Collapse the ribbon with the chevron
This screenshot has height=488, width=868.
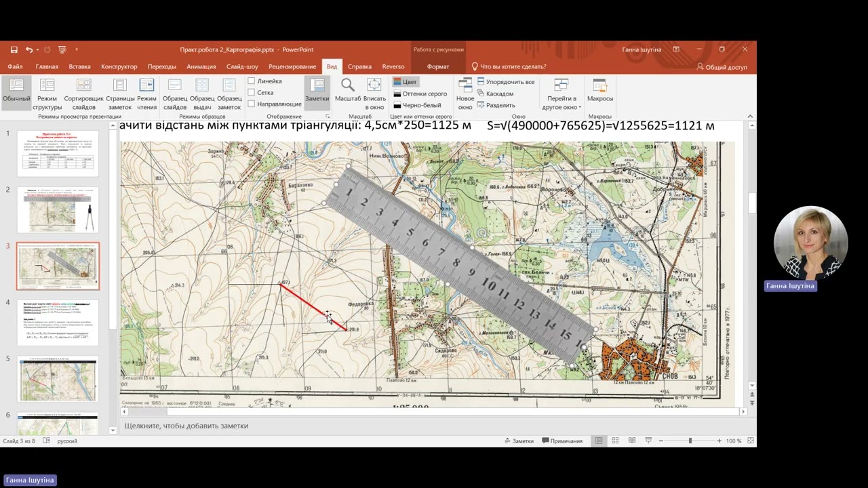[751, 117]
